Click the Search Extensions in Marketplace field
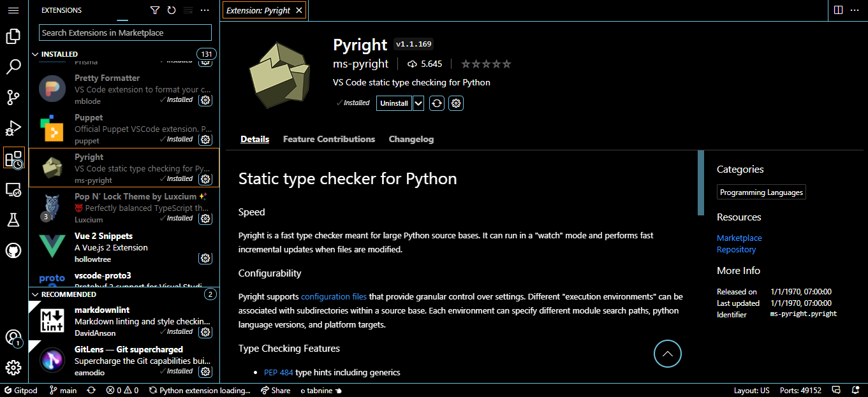This screenshot has height=397, width=868. click(x=125, y=32)
